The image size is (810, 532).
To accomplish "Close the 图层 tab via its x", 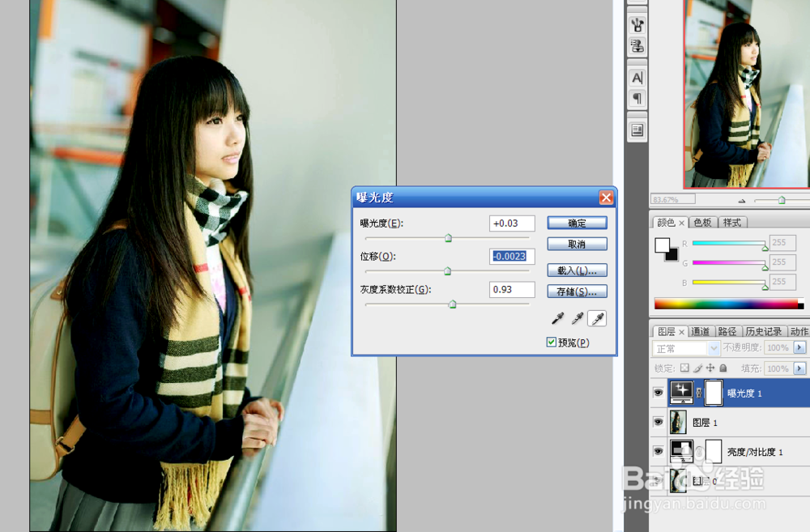I will pos(681,332).
